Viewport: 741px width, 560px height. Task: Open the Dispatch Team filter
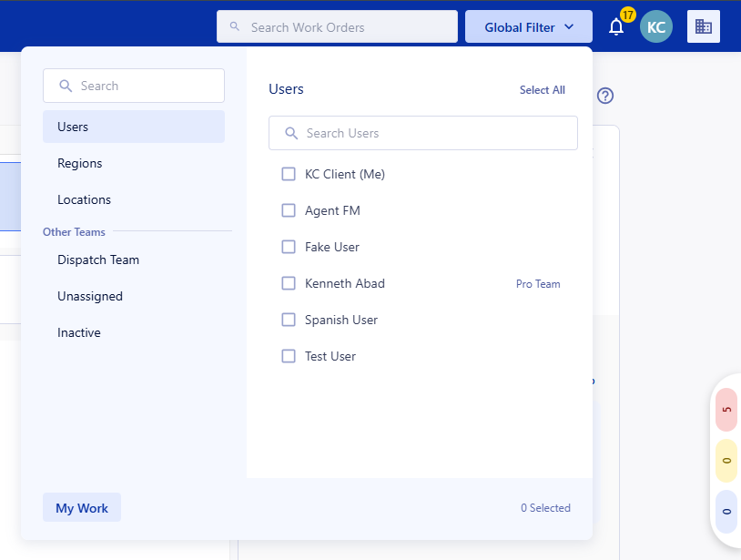(134, 260)
